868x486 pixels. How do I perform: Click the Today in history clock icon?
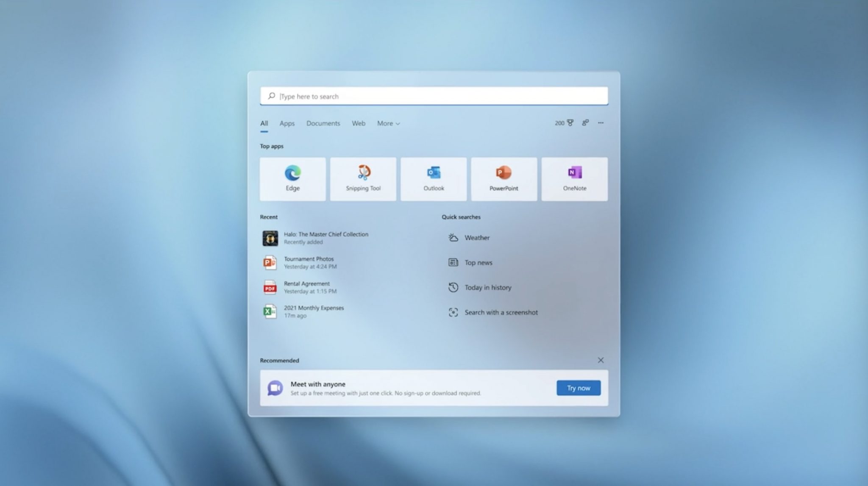tap(453, 287)
